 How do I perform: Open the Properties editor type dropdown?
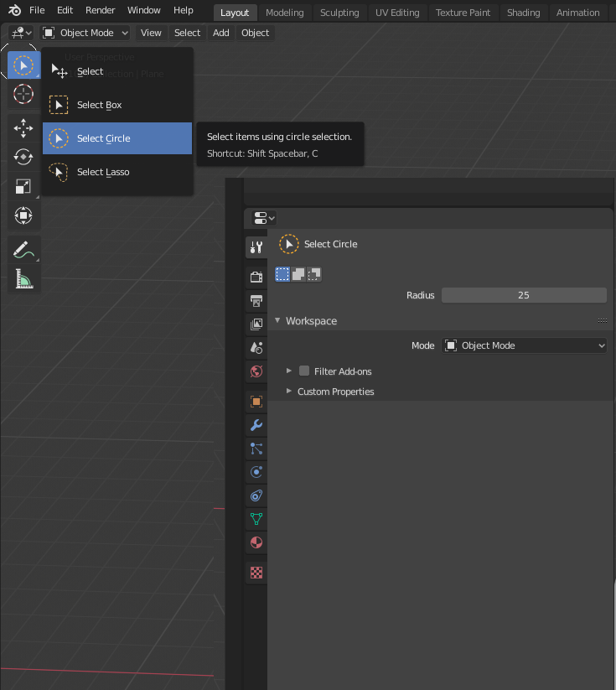(264, 218)
